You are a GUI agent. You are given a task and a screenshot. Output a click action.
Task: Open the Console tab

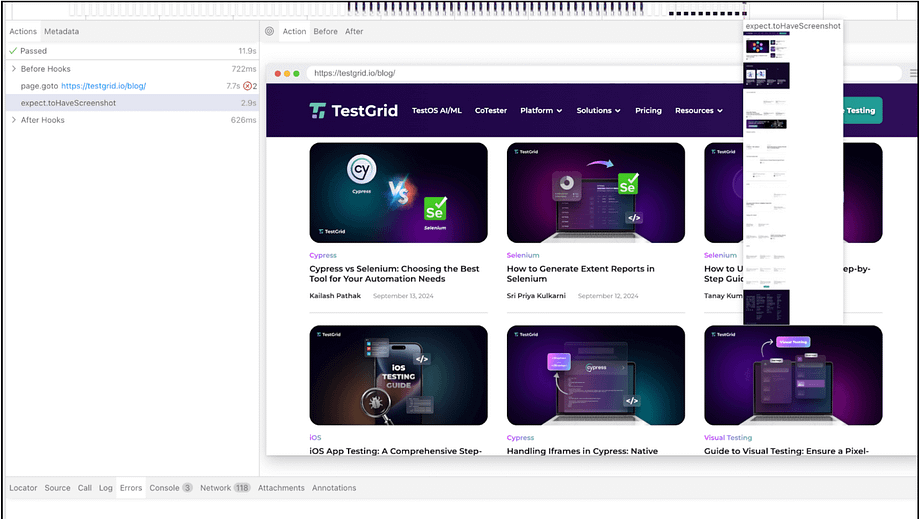(171, 487)
